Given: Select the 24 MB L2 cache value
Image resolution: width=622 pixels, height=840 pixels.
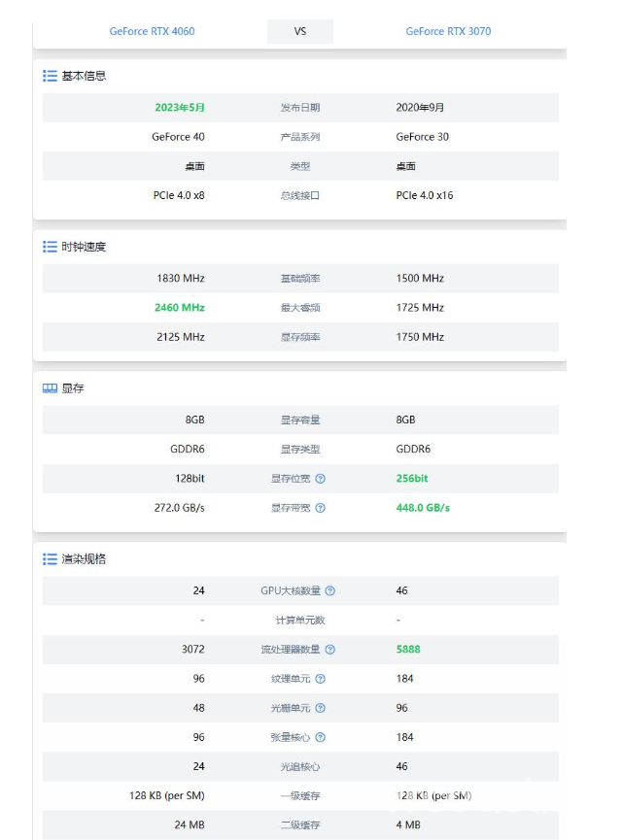Looking at the screenshot, I should 190,825.
